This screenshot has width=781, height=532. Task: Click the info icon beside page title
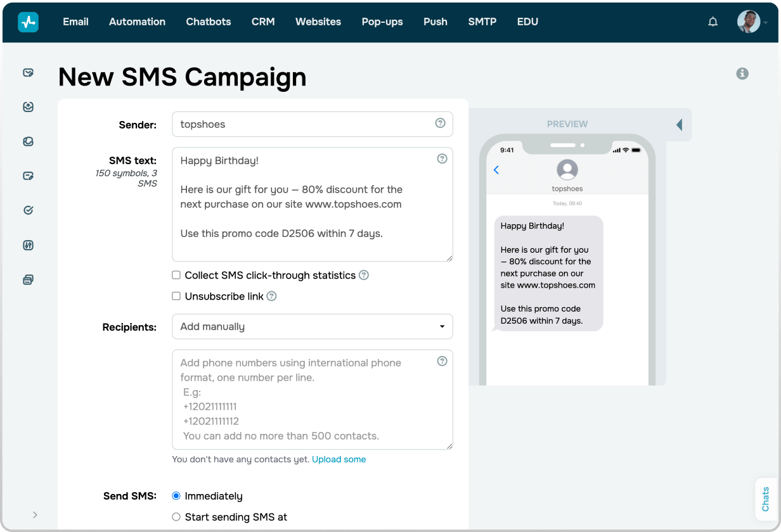(742, 73)
